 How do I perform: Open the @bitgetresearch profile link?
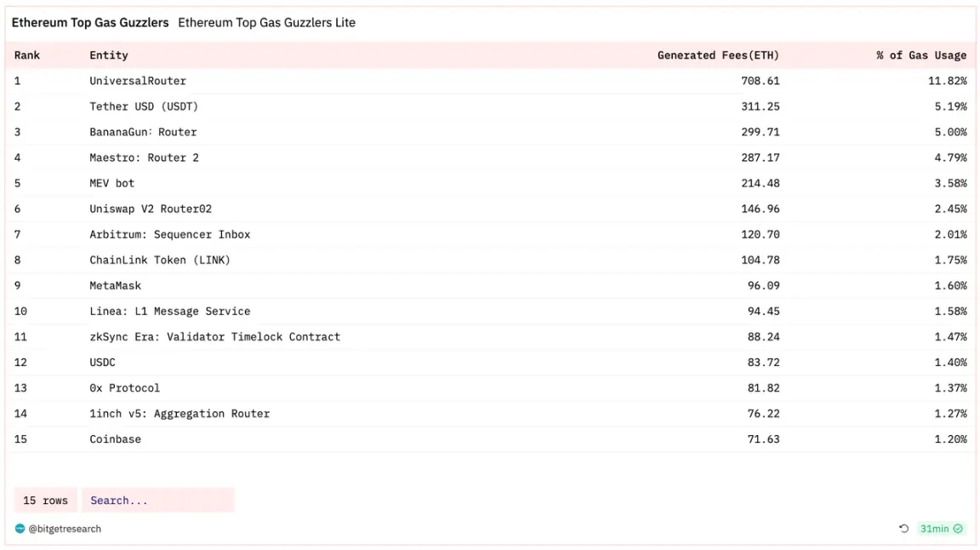65,529
